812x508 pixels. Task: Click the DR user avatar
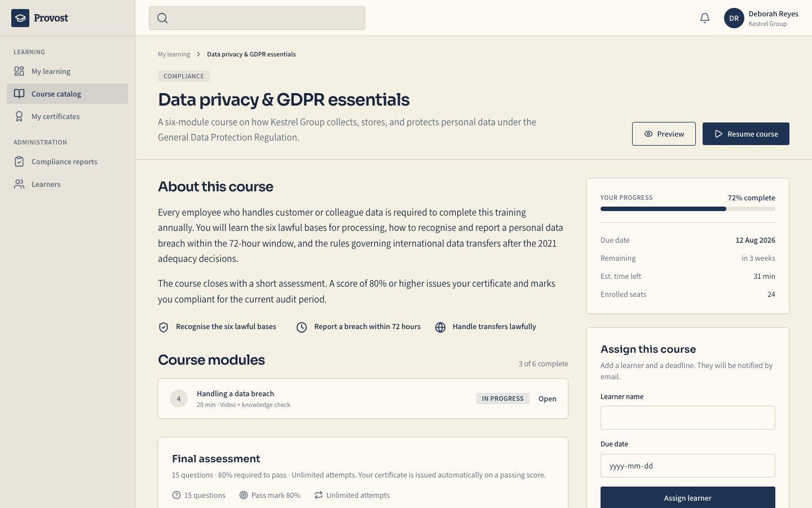click(x=734, y=18)
